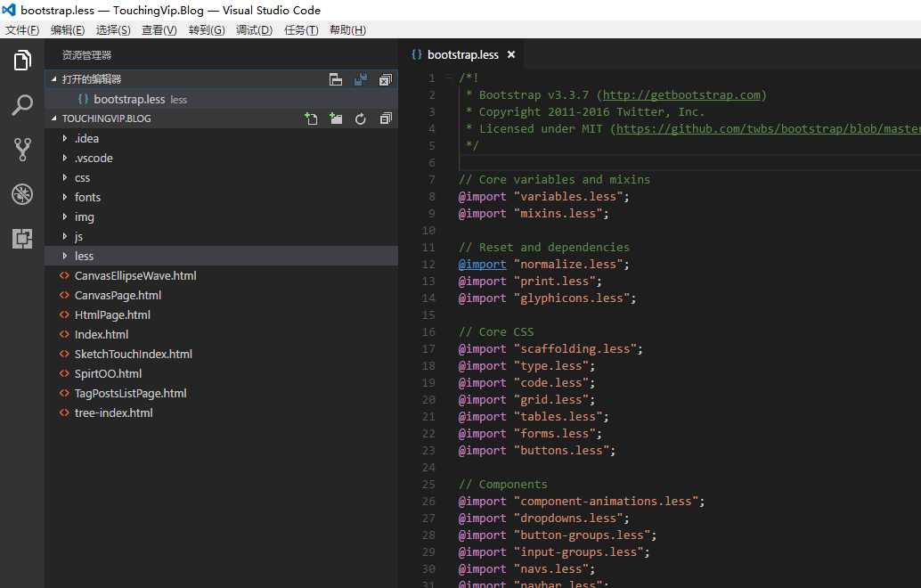This screenshot has width=921, height=588.
Task: Click Collapse All folders icon
Action: [x=386, y=118]
